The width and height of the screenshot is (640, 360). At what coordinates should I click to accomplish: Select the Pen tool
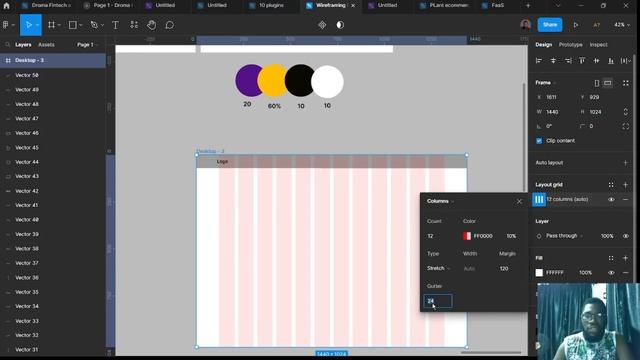coord(94,25)
